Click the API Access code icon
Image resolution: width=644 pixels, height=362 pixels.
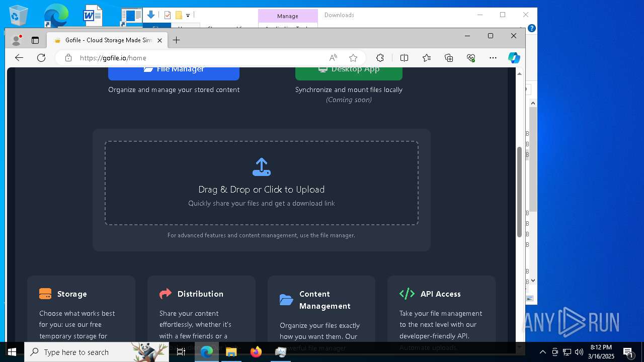click(407, 294)
